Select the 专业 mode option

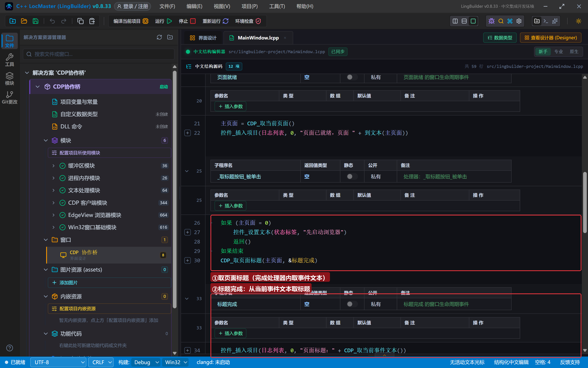[558, 52]
